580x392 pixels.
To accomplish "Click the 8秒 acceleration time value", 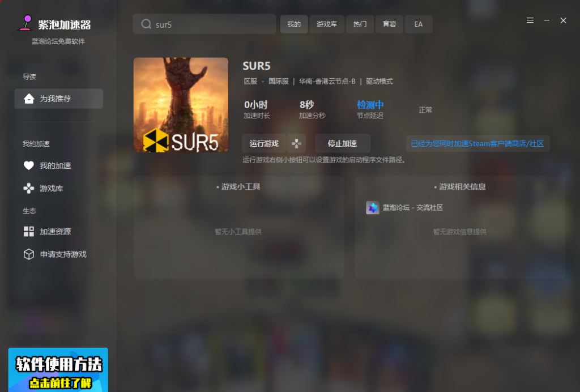I will pyautogui.click(x=306, y=105).
